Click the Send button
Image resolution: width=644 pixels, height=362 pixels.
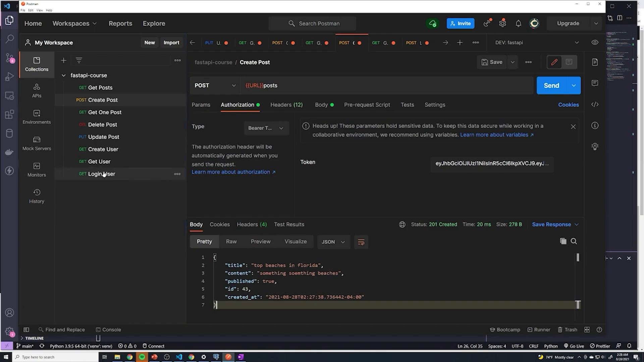pos(551,85)
